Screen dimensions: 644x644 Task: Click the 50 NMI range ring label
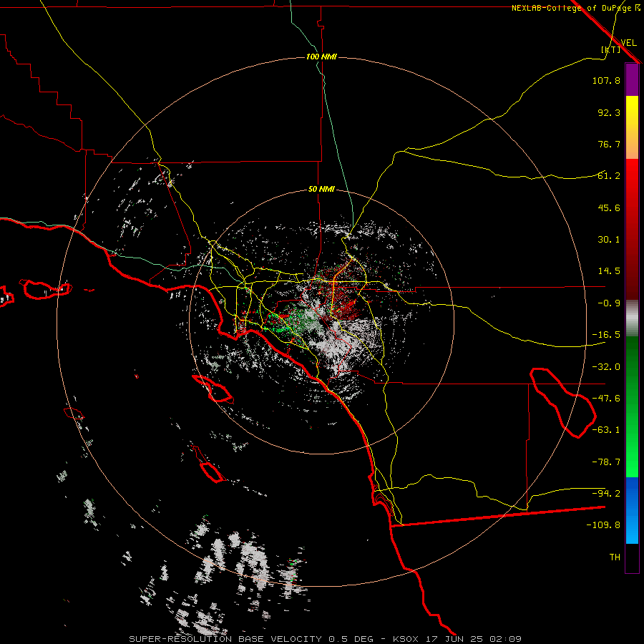[x=321, y=190]
